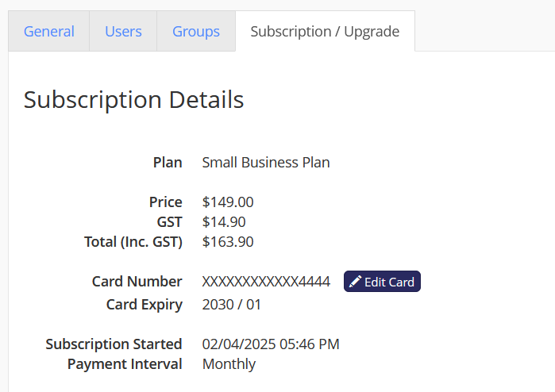Screen dimensions: 555x392
Task: Go to the Groups tab
Action: tap(196, 32)
